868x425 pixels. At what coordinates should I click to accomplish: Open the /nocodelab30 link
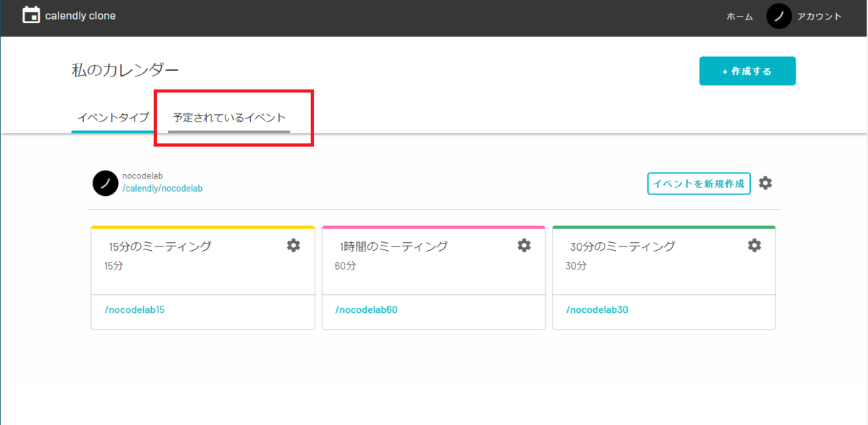pyautogui.click(x=597, y=310)
